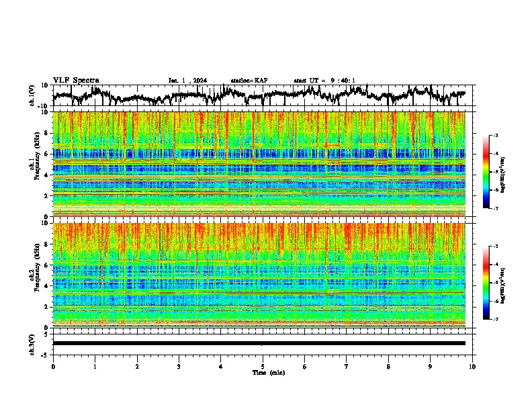
Task: Click the time axis tick label "8"
Action: click(388, 367)
